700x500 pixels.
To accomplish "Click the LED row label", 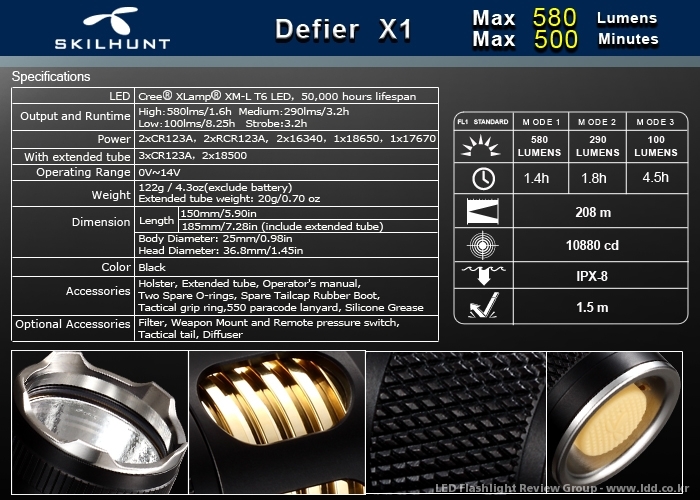I will 119,96.
